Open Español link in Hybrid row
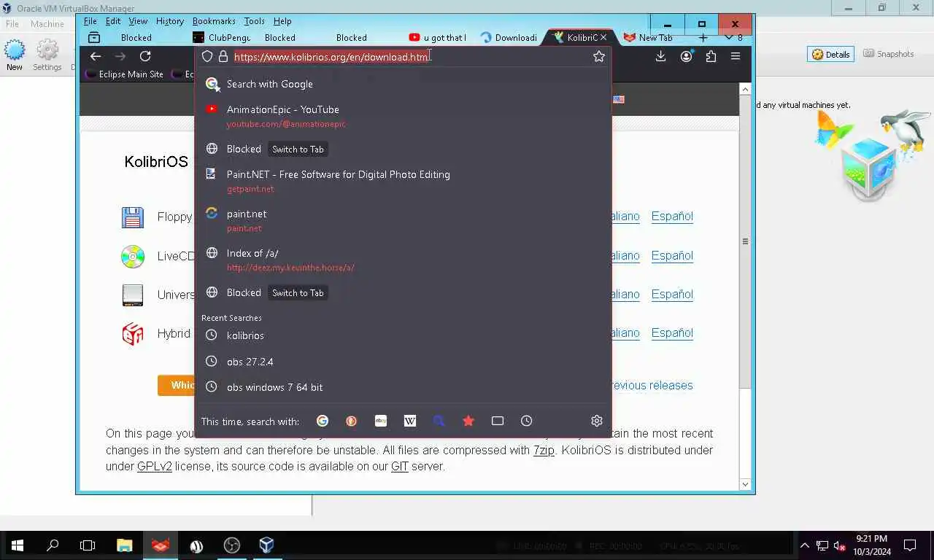934x560 pixels. click(x=672, y=332)
